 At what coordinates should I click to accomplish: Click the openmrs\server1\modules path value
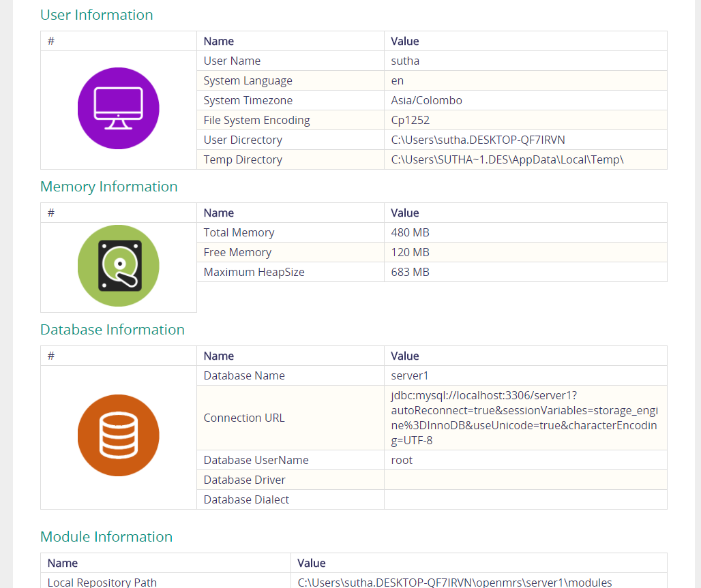coord(455,583)
